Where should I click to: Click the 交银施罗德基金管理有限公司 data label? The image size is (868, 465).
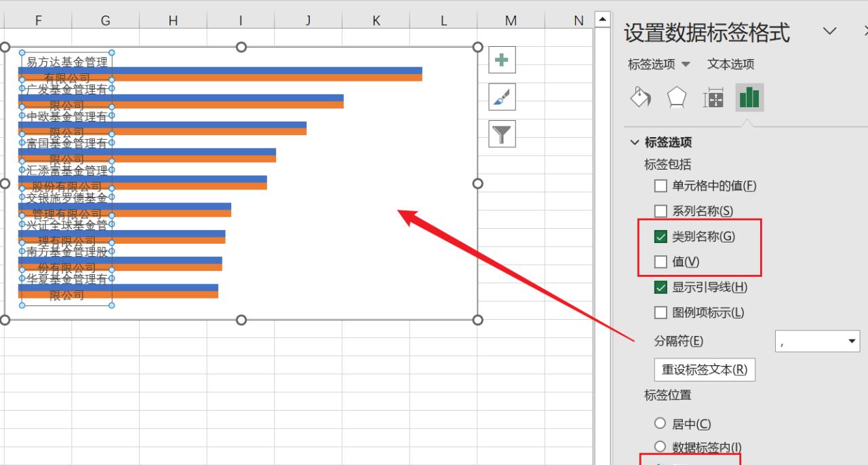[66, 206]
